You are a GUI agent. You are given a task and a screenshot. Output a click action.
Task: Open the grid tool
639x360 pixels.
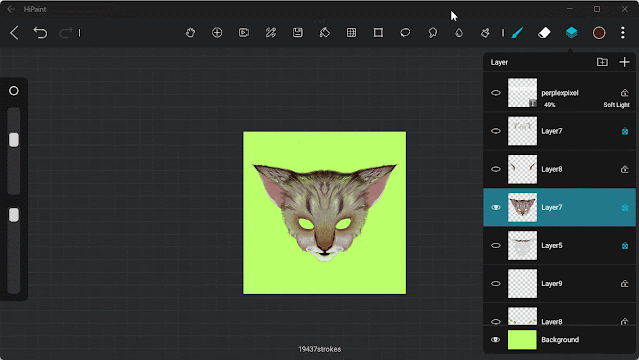(351, 33)
